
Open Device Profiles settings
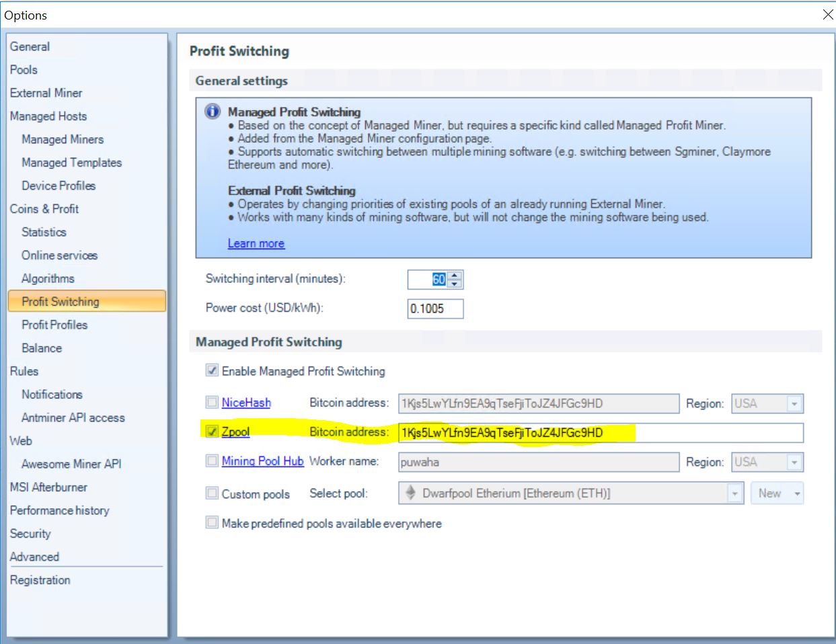59,186
